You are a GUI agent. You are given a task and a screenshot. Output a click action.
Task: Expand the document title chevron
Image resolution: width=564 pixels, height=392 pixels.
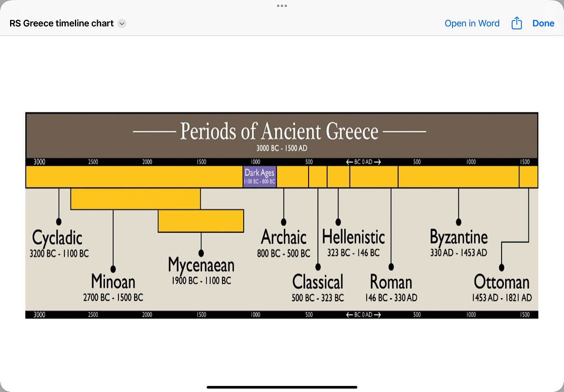122,23
